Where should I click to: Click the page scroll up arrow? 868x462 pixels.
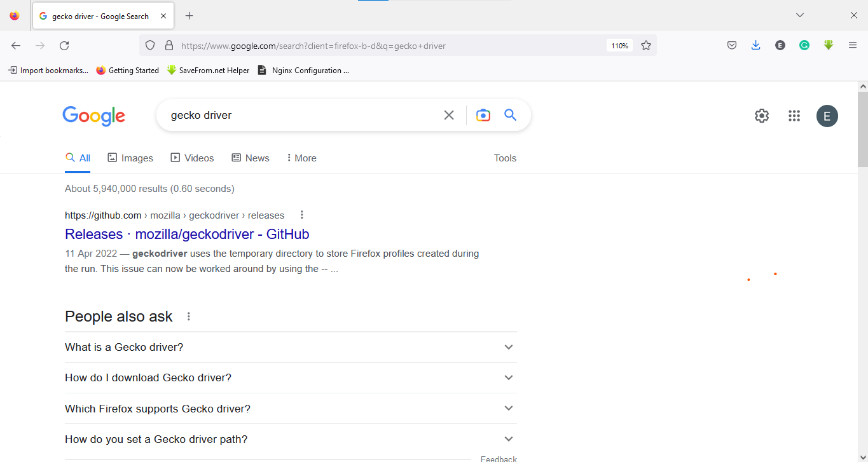863,86
